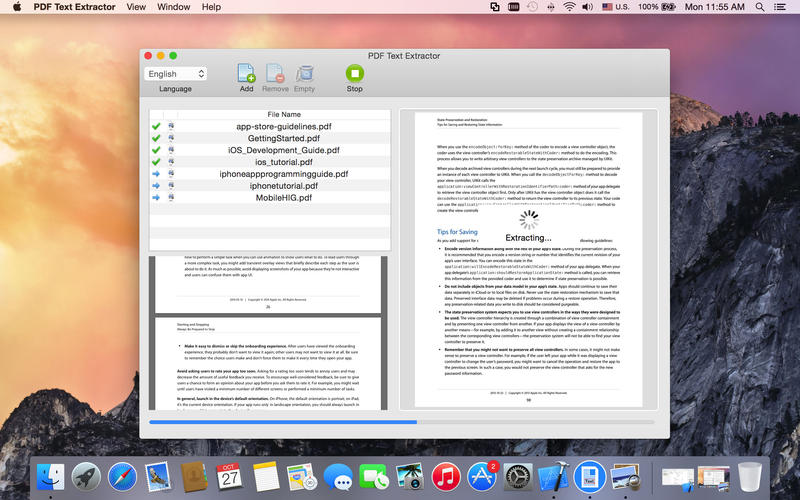Open Preview from the Dock

[x=626, y=478]
